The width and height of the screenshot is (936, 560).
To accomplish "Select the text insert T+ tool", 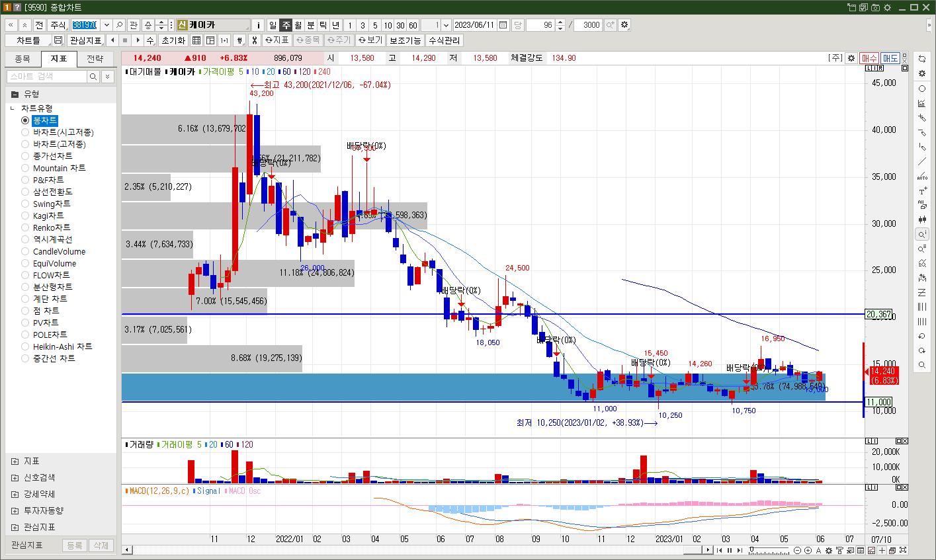I will click(922, 191).
